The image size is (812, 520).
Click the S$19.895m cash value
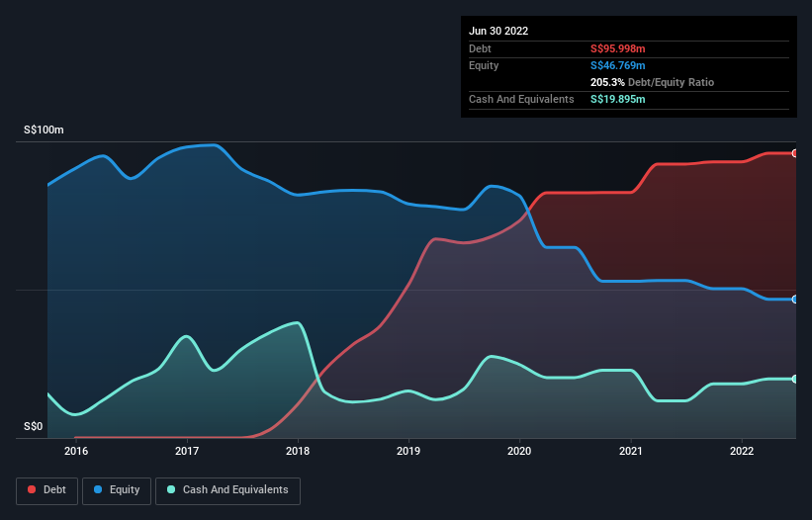pyautogui.click(x=618, y=99)
